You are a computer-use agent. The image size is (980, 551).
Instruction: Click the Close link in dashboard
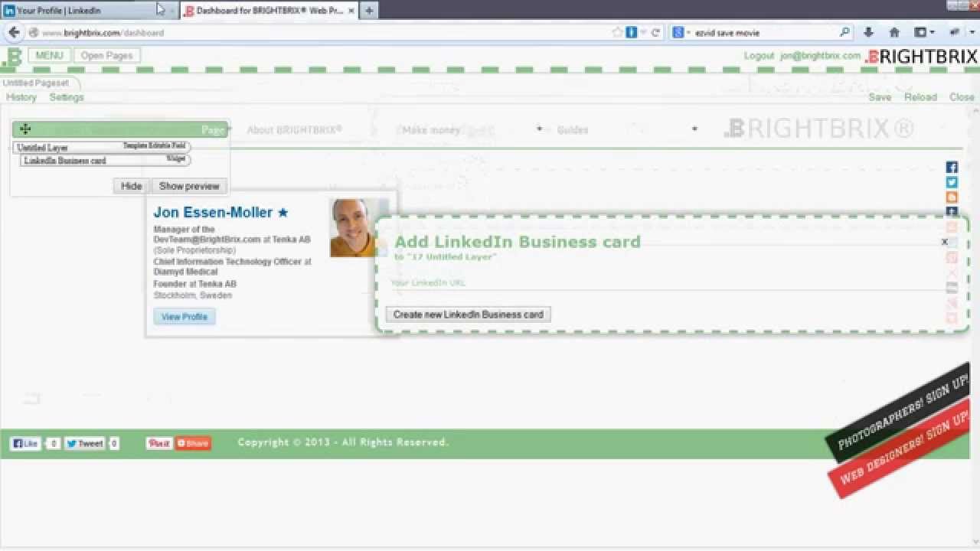point(962,97)
